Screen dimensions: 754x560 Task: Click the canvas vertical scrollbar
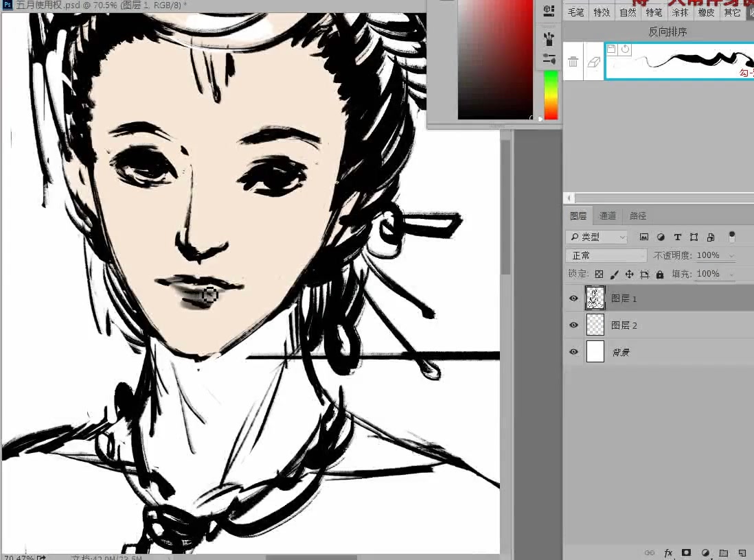(505, 207)
